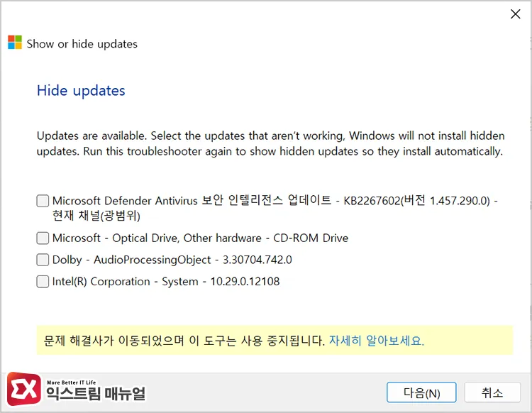
Task: Click the Show or hide updates title
Action: tap(82, 44)
